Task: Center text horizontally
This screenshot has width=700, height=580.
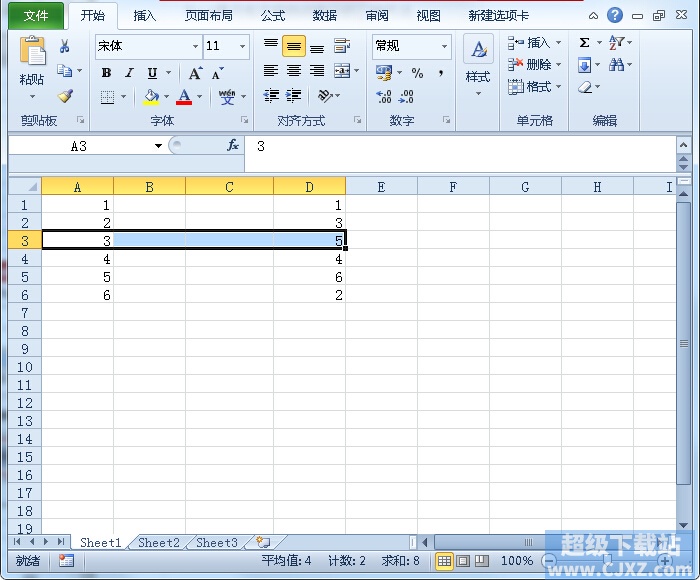Action: [x=294, y=71]
